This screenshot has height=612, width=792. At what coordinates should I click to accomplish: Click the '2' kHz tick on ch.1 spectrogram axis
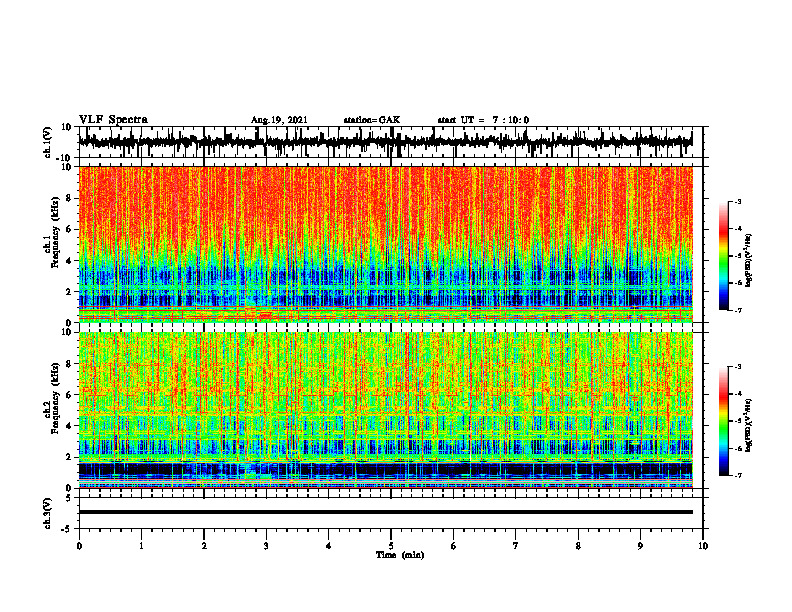69,291
